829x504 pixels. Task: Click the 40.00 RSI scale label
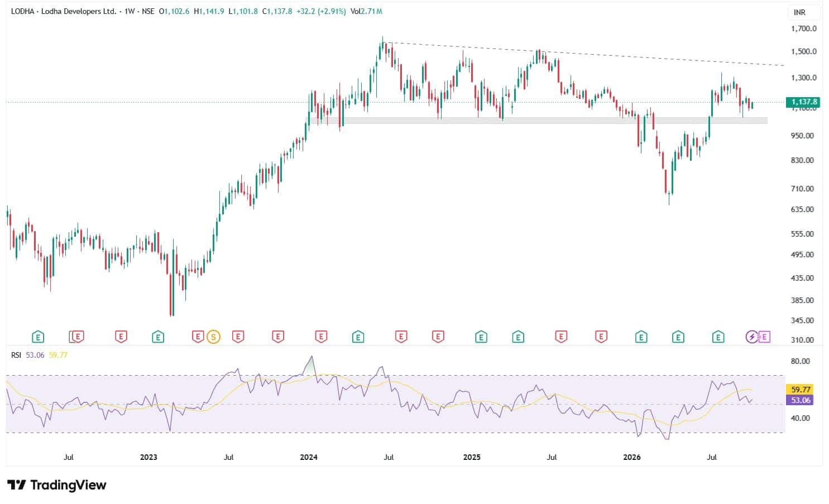pyautogui.click(x=801, y=418)
